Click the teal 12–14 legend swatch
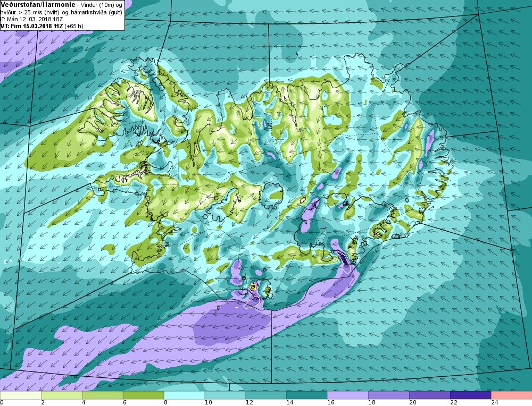 coord(266,395)
